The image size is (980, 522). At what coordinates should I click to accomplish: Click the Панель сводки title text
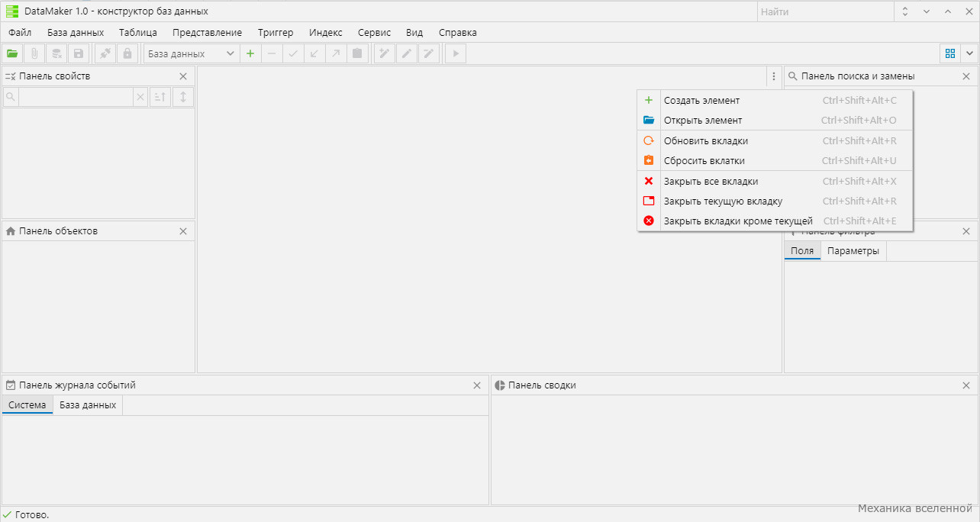click(x=542, y=385)
